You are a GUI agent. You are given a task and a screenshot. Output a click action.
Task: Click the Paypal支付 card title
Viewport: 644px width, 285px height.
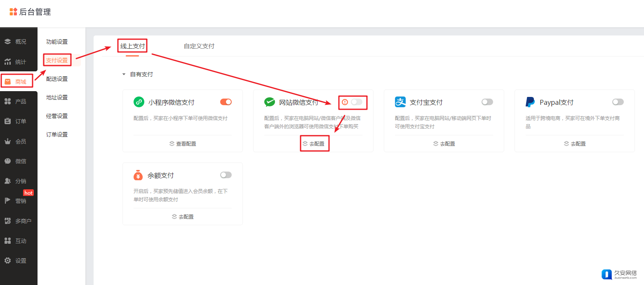pos(557,102)
